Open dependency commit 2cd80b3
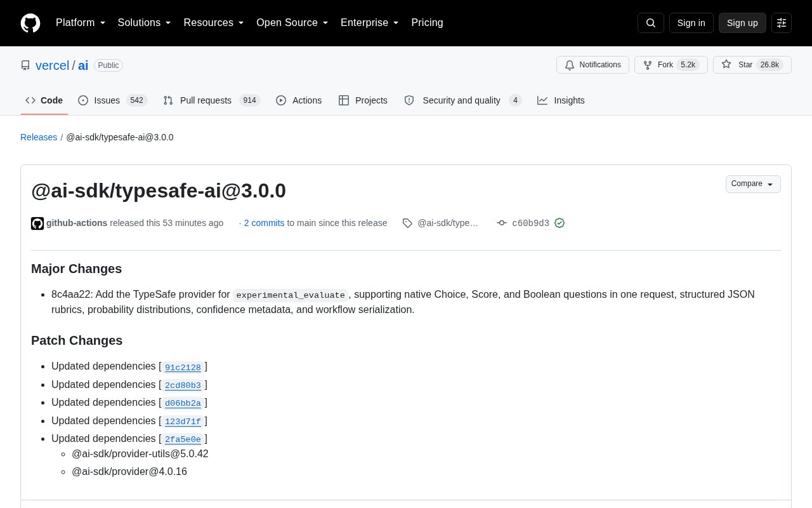The image size is (812, 508). pyautogui.click(x=183, y=385)
